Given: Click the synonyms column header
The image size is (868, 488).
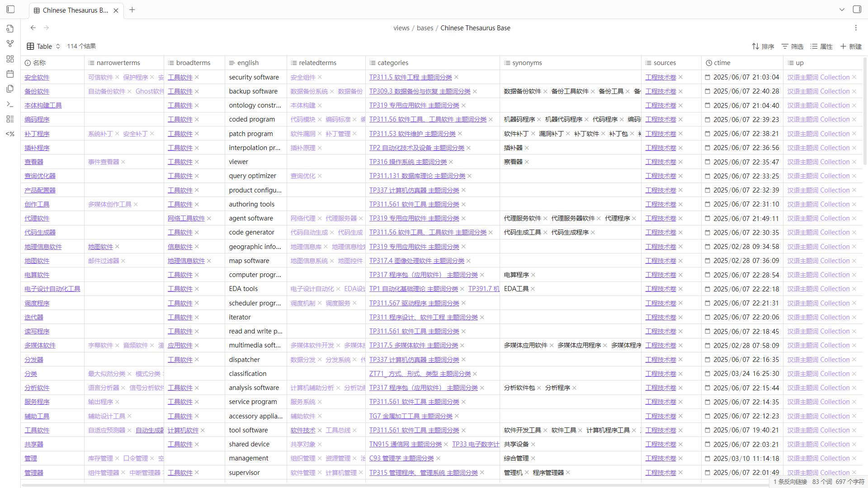Looking at the screenshot, I should (571, 63).
